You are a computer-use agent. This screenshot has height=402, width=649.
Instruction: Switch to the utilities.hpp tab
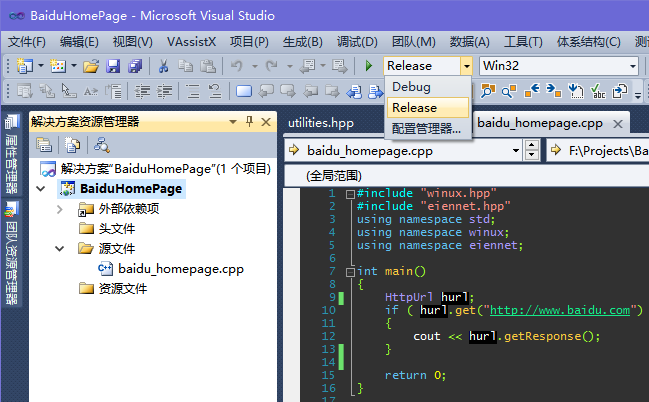[x=321, y=123]
